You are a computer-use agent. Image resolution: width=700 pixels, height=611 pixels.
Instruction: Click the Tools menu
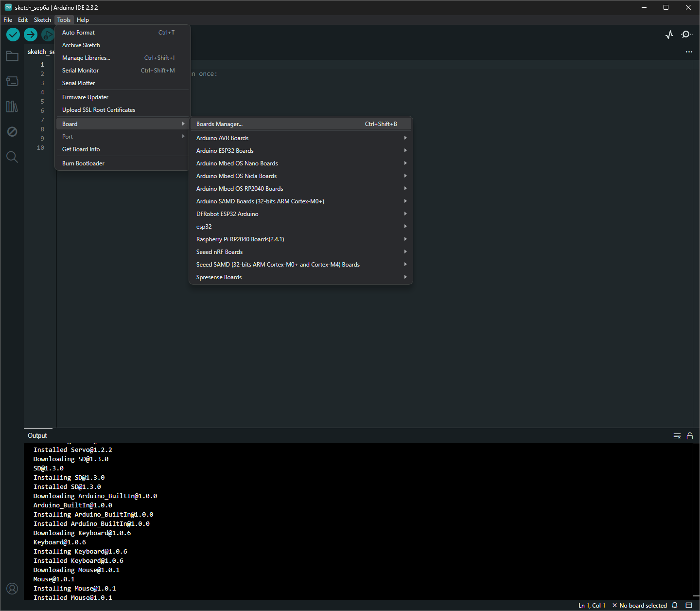(x=64, y=20)
